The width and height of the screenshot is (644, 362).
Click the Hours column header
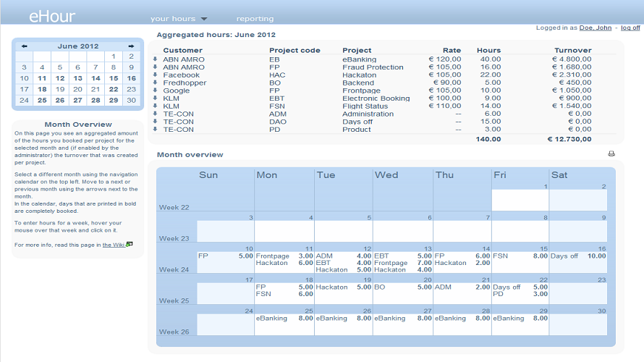pos(488,51)
